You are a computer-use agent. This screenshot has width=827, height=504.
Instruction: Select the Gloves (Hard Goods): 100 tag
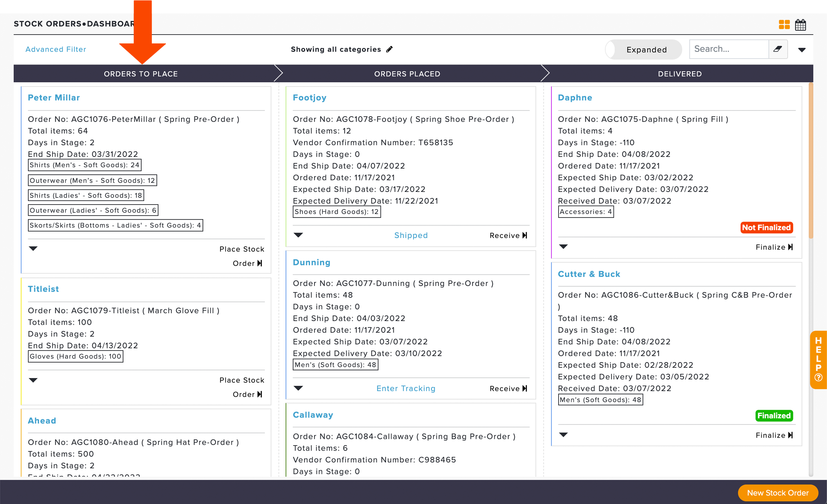[75, 356]
